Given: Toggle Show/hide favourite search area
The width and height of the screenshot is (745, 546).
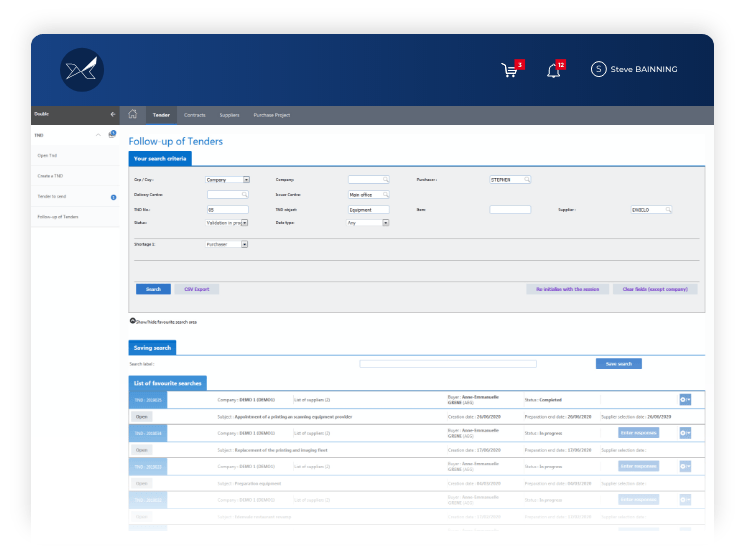Looking at the screenshot, I should coord(133,321).
